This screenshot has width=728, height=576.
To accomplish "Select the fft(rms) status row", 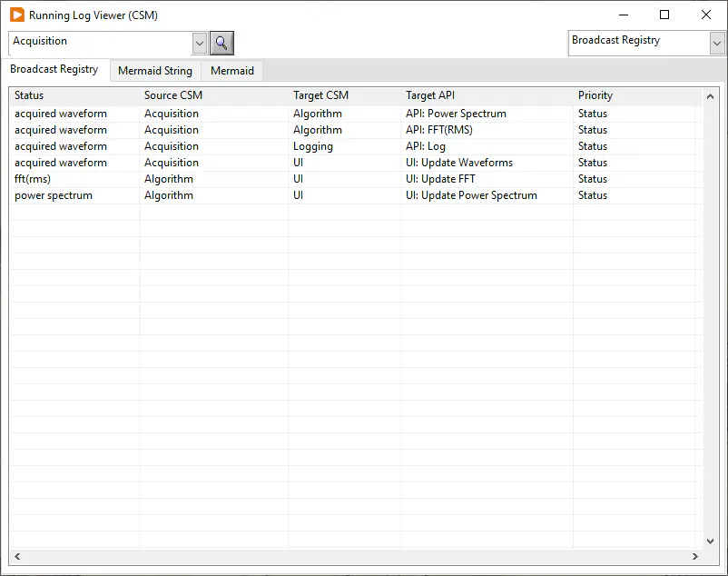I will 33,179.
